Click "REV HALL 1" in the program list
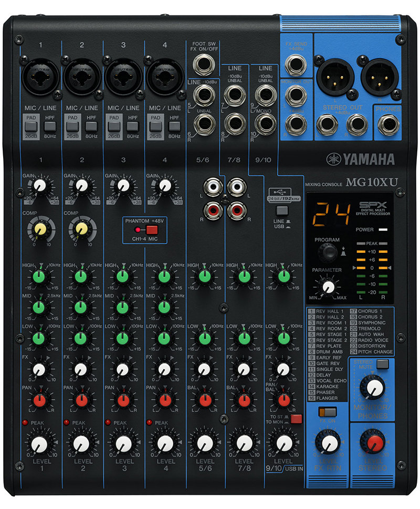 (x=329, y=311)
